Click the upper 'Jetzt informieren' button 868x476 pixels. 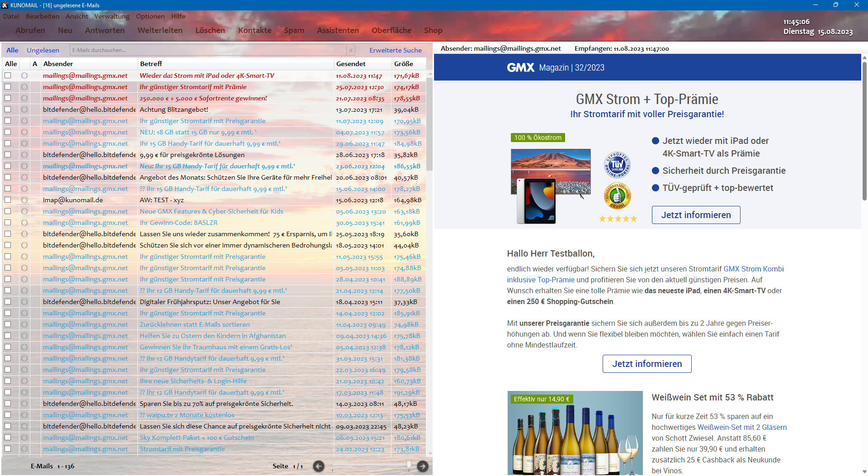[x=696, y=215]
